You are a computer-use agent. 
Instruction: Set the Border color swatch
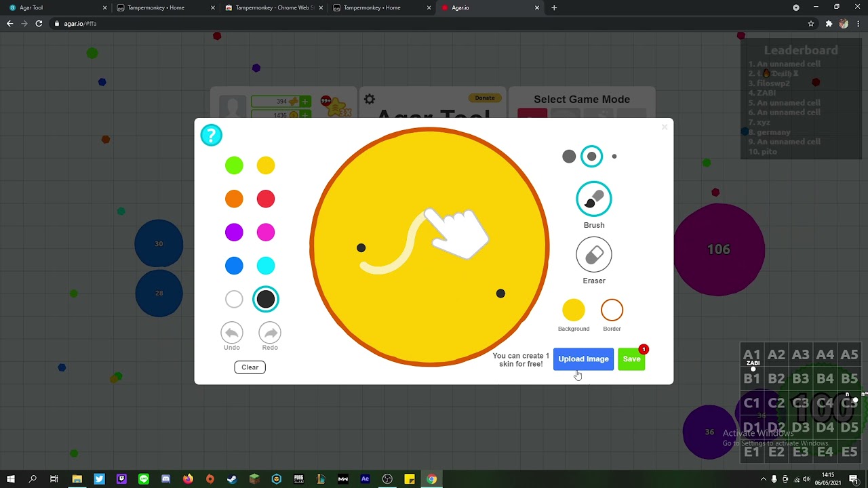(x=612, y=310)
